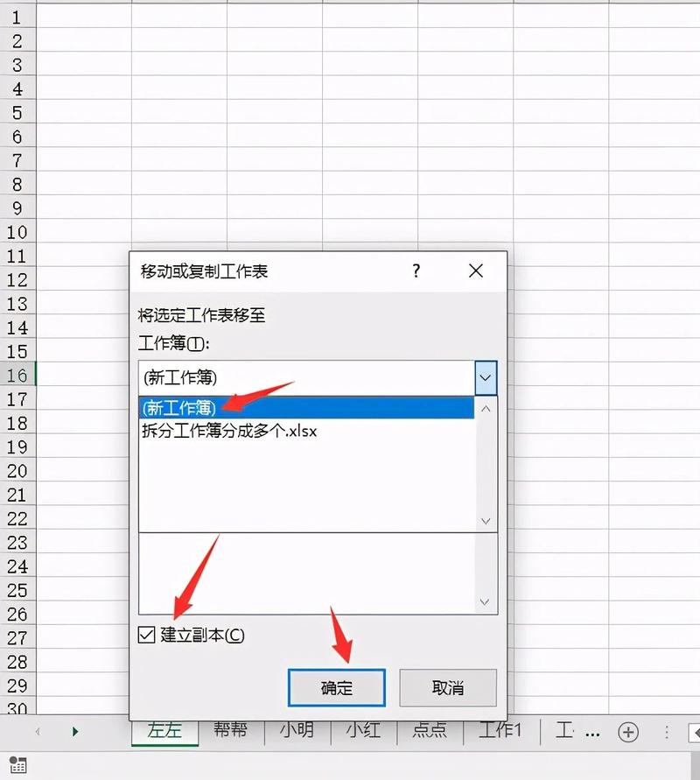
Task: Click the workbook list scrollbar
Action: [x=485, y=464]
